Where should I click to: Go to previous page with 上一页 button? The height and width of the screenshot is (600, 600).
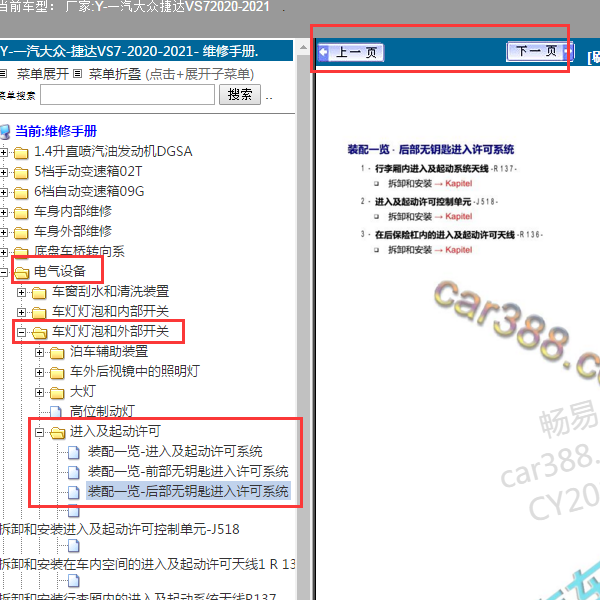pos(351,52)
